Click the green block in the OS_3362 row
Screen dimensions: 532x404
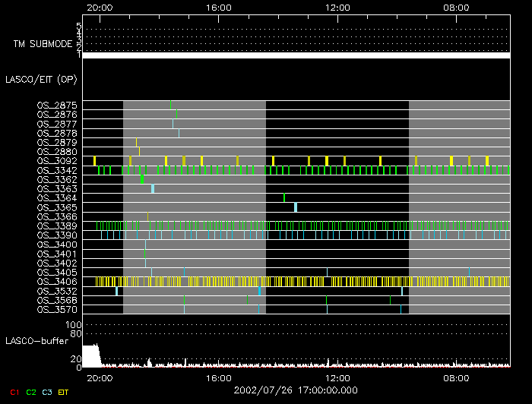(x=142, y=179)
